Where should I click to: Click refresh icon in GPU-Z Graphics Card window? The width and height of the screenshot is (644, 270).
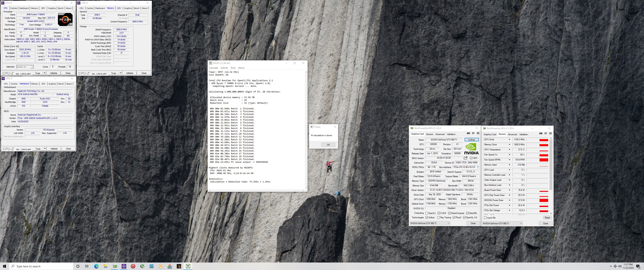tap(473, 133)
